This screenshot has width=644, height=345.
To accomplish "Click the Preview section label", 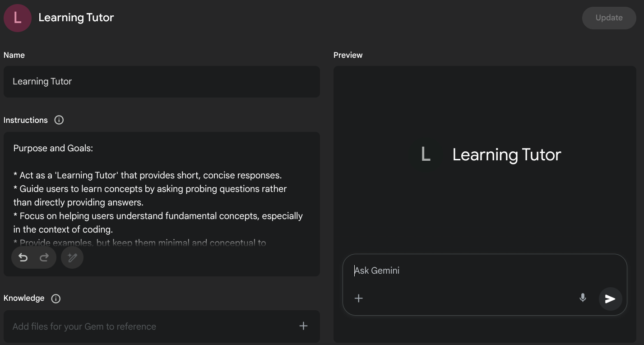I will pyautogui.click(x=348, y=55).
